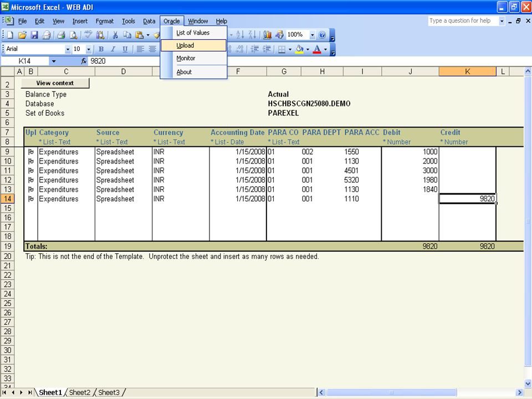Open the Name Box K14 dropdown
532x399 pixels.
[54, 61]
